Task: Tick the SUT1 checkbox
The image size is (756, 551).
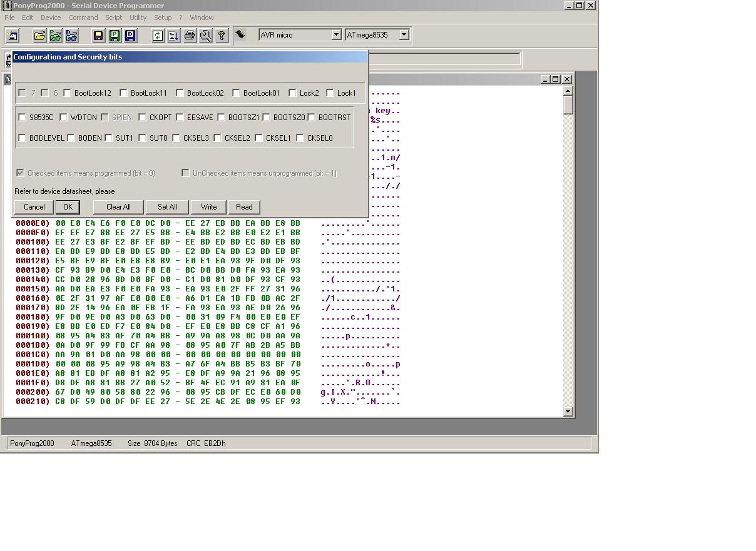Action: [108, 138]
